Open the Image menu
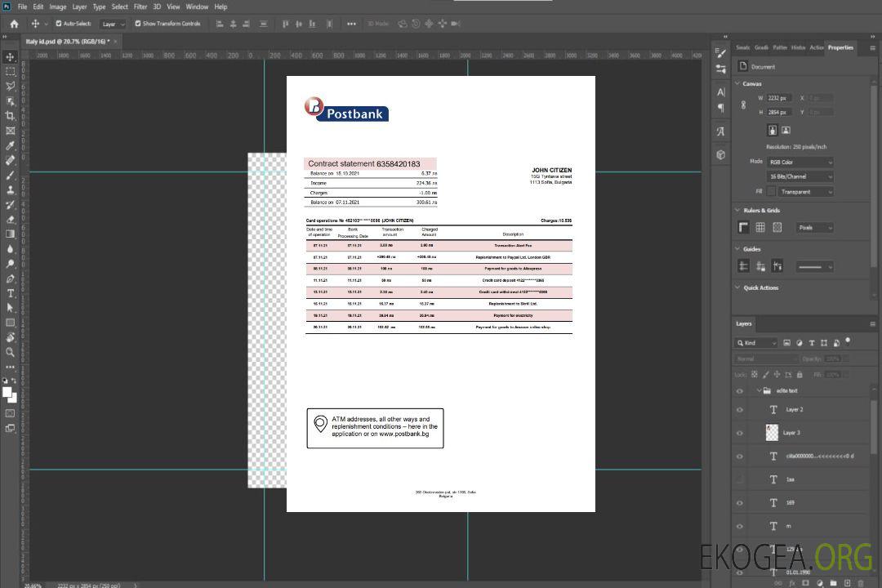 coord(58,7)
